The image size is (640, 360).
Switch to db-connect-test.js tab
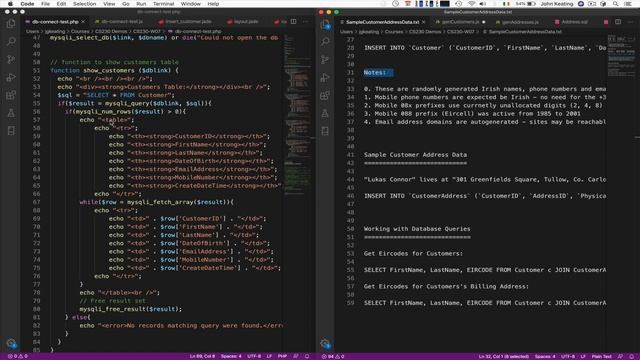[122, 22]
